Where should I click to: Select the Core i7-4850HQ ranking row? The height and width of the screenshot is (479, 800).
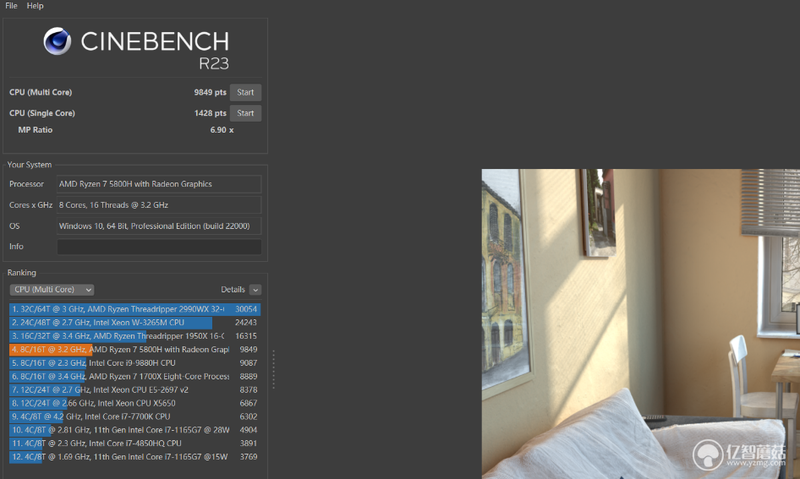135,443
